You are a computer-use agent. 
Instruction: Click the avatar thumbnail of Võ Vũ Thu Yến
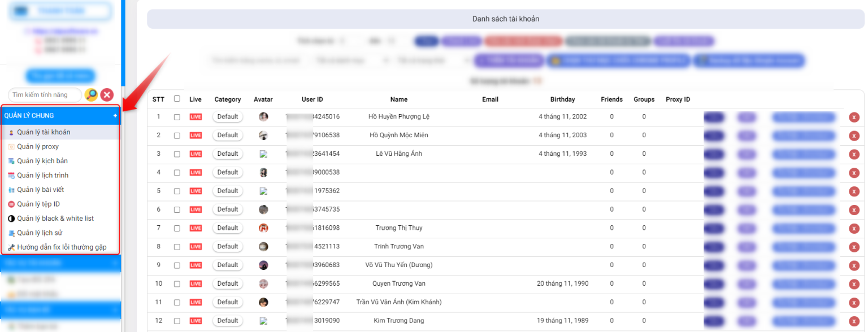[x=263, y=264]
